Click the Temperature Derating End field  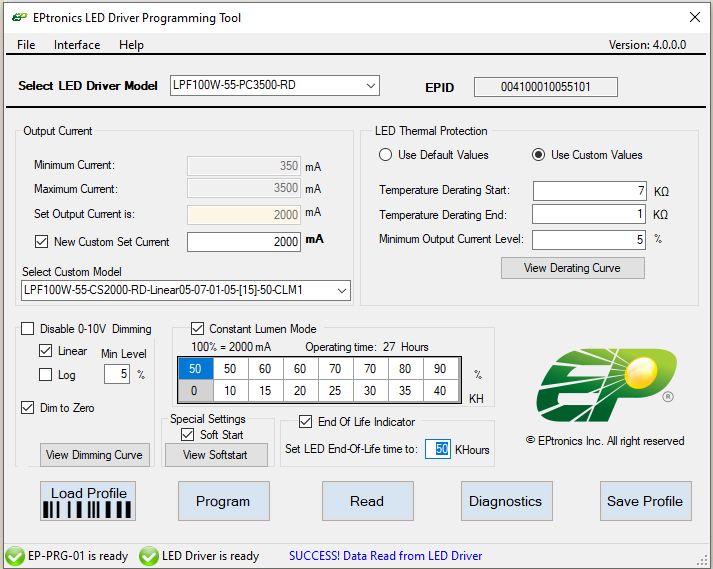coord(589,214)
